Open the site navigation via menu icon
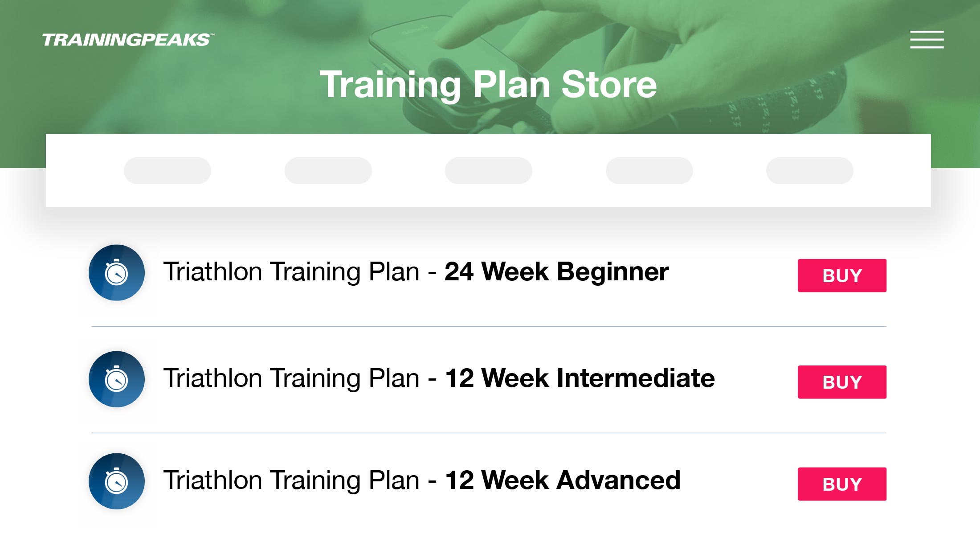The image size is (980, 550). pos(926,39)
